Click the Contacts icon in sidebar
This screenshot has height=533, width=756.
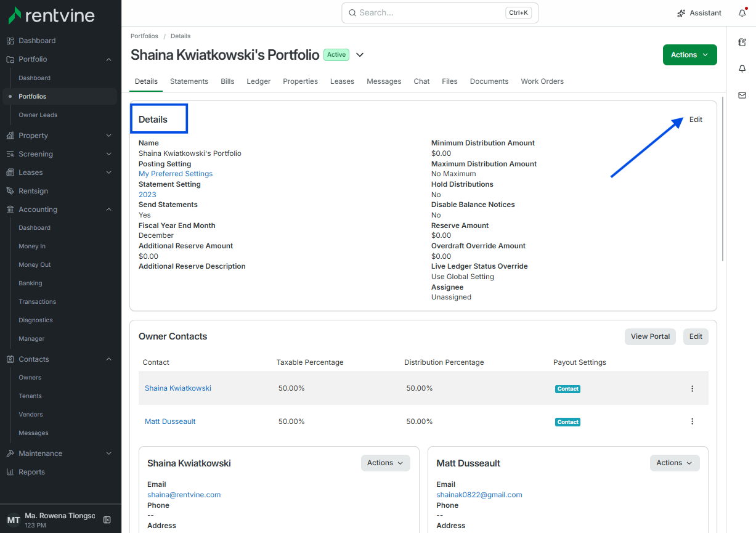click(10, 359)
